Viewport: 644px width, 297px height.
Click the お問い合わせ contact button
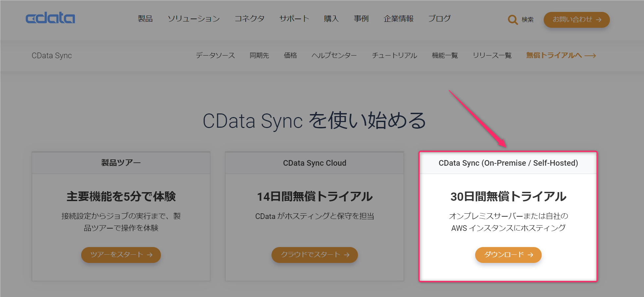point(576,20)
